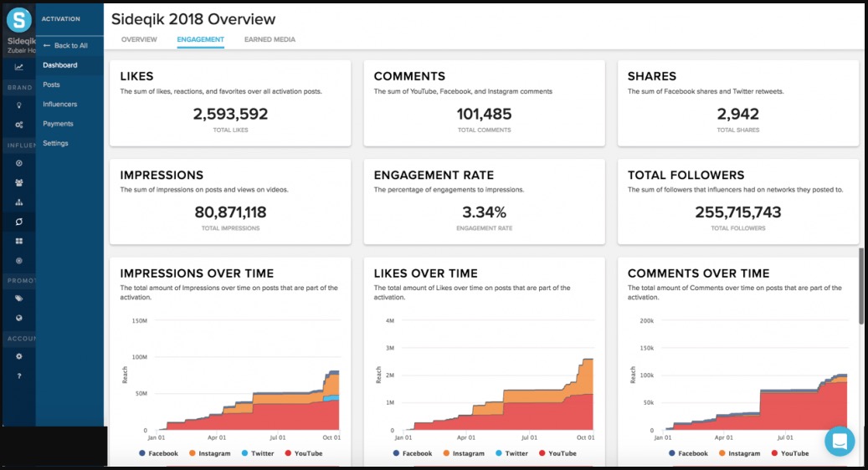
Task: Toggle YouTube legend in Impressions Over Time
Action: pyautogui.click(x=304, y=453)
